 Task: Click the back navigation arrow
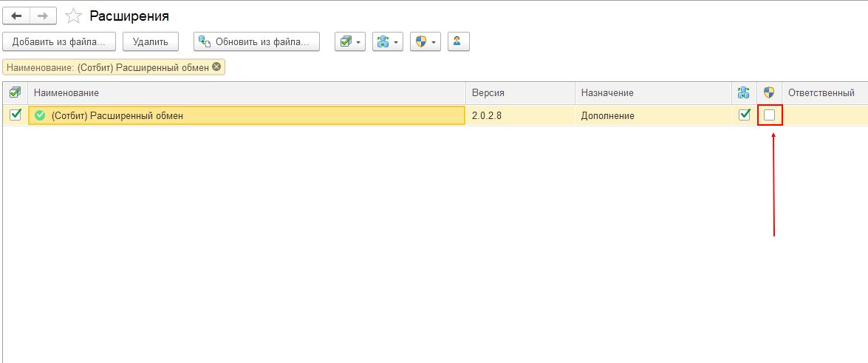[x=16, y=16]
